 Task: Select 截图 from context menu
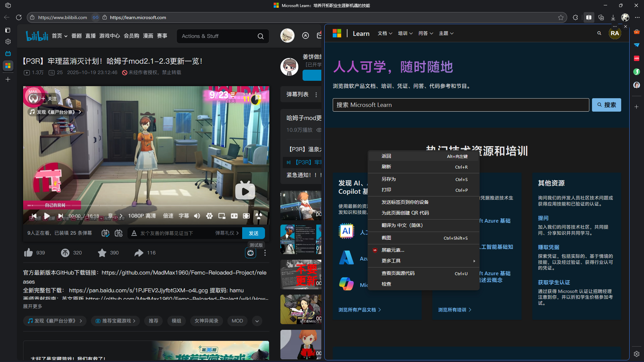pos(386,238)
